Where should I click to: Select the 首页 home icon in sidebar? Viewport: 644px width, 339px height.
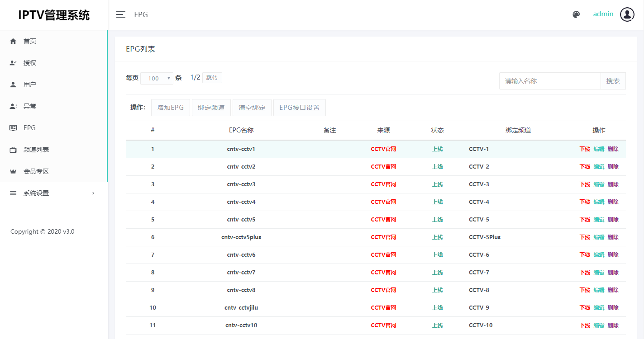[x=13, y=41]
